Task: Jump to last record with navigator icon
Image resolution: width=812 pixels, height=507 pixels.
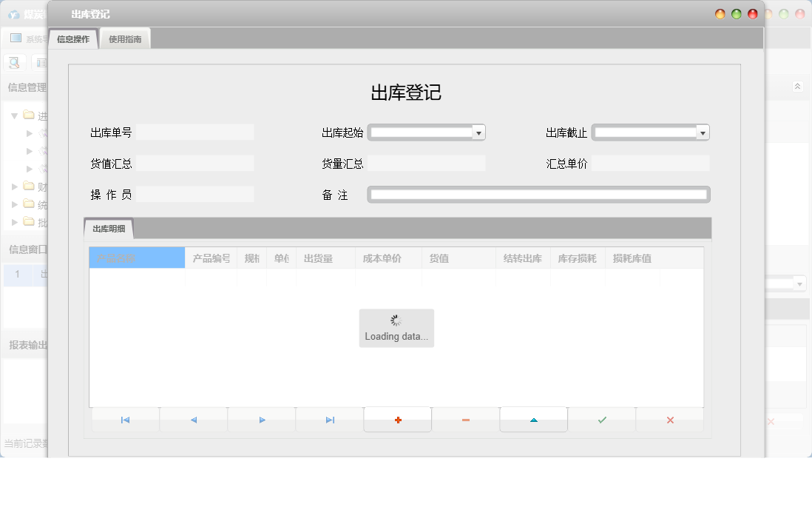Action: point(329,419)
